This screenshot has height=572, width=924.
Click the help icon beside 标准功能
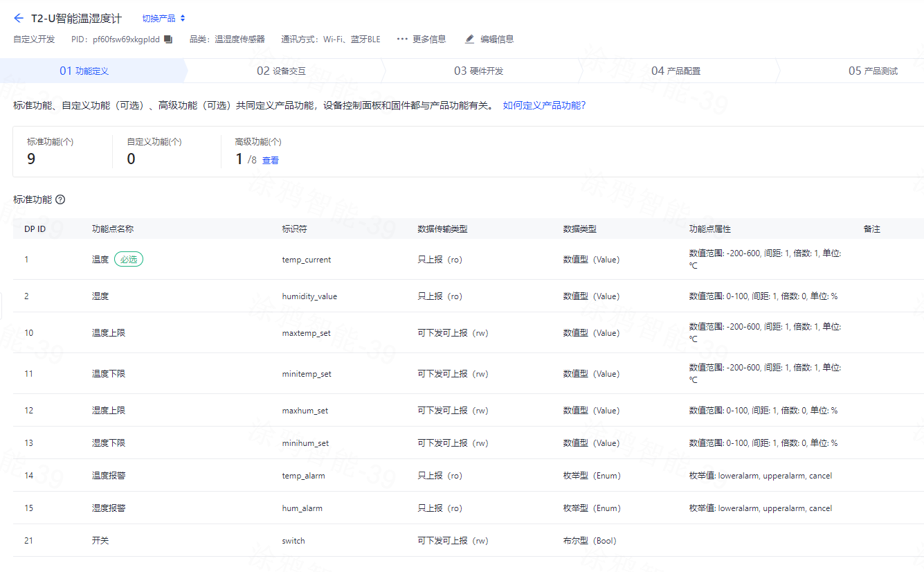tap(60, 199)
